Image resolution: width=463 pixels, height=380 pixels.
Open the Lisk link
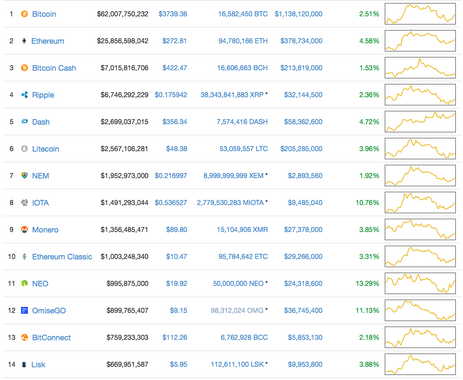click(38, 365)
